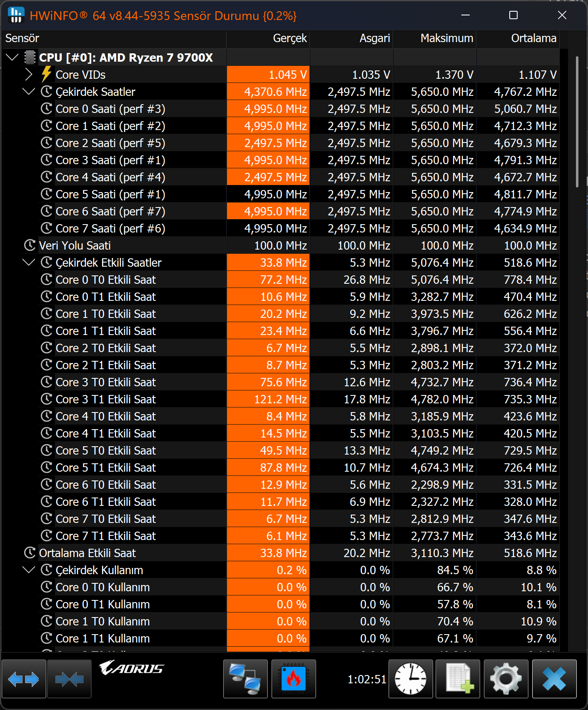Click the clock icon beside Core 7 T1 Etkili Saat
The height and width of the screenshot is (710, 588).
pyautogui.click(x=46, y=536)
